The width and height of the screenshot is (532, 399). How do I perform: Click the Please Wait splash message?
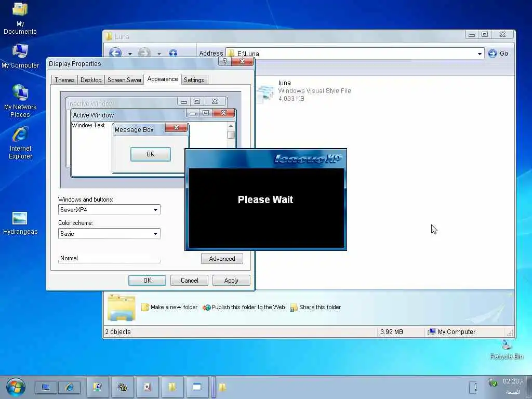coord(265,199)
